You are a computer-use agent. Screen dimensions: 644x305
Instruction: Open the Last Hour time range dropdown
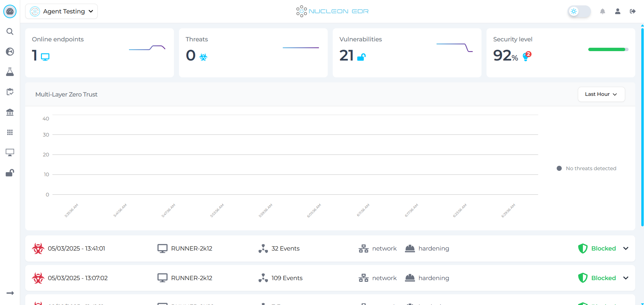[x=601, y=94]
